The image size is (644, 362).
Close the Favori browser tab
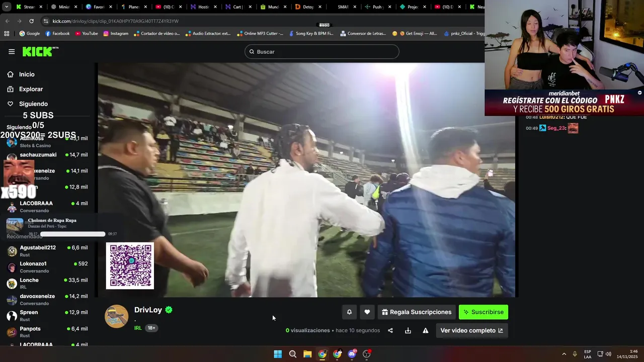(111, 7)
